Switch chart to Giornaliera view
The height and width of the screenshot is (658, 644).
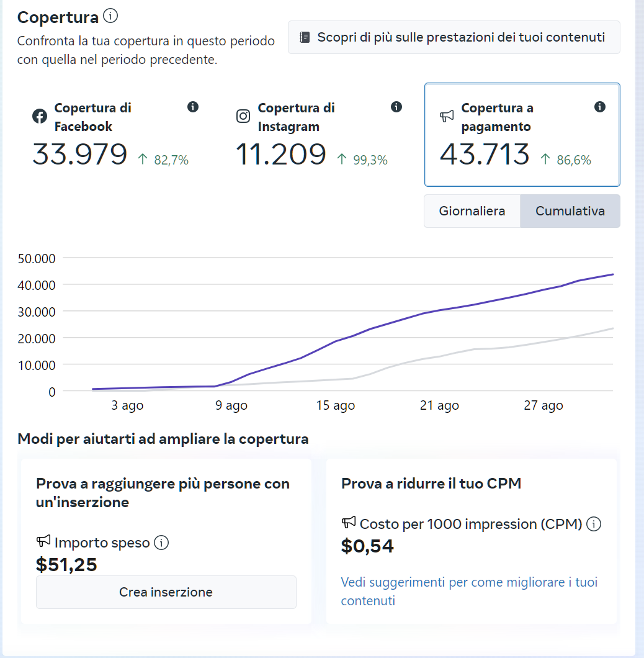[472, 211]
